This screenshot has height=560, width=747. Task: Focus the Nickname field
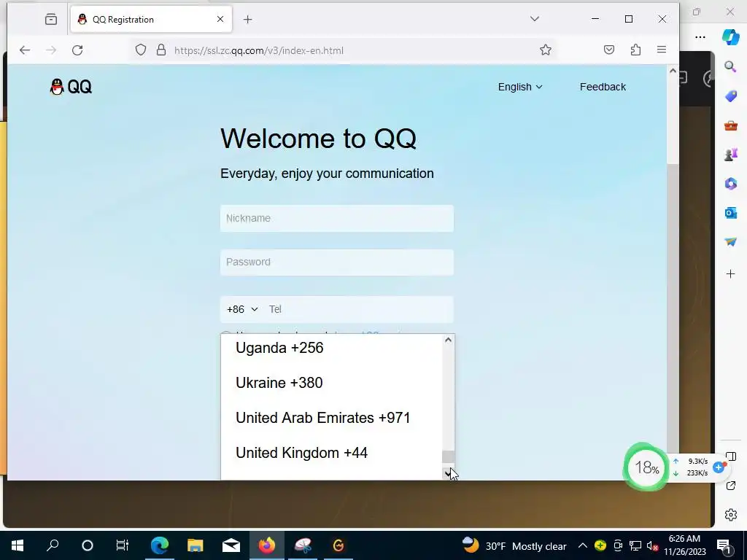coord(337,219)
